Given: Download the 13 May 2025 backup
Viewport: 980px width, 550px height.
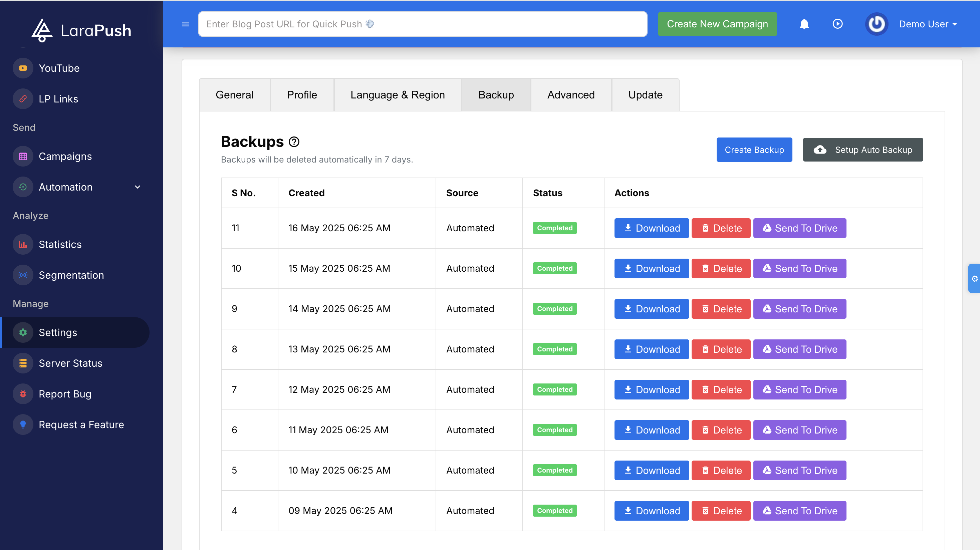Looking at the screenshot, I should [651, 349].
